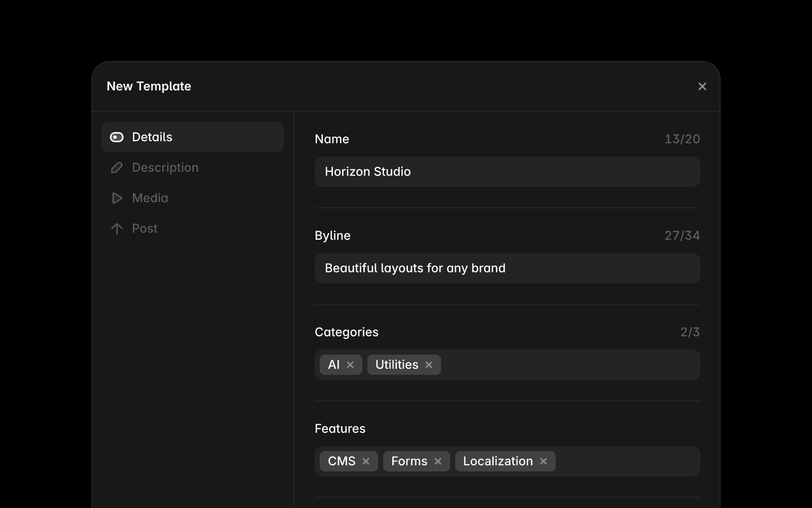Click the 27/34 Byline character counter
This screenshot has width=812, height=508.
click(682, 236)
